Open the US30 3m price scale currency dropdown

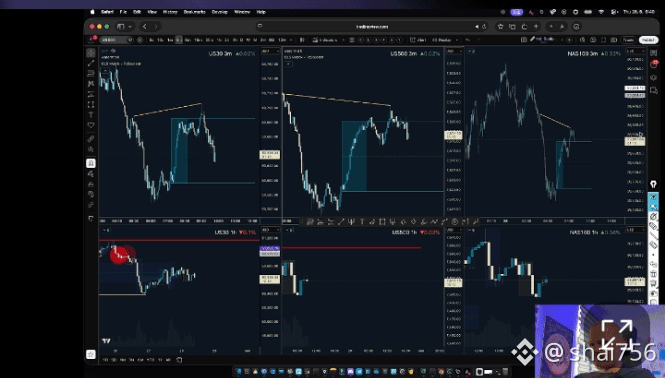pos(270,51)
